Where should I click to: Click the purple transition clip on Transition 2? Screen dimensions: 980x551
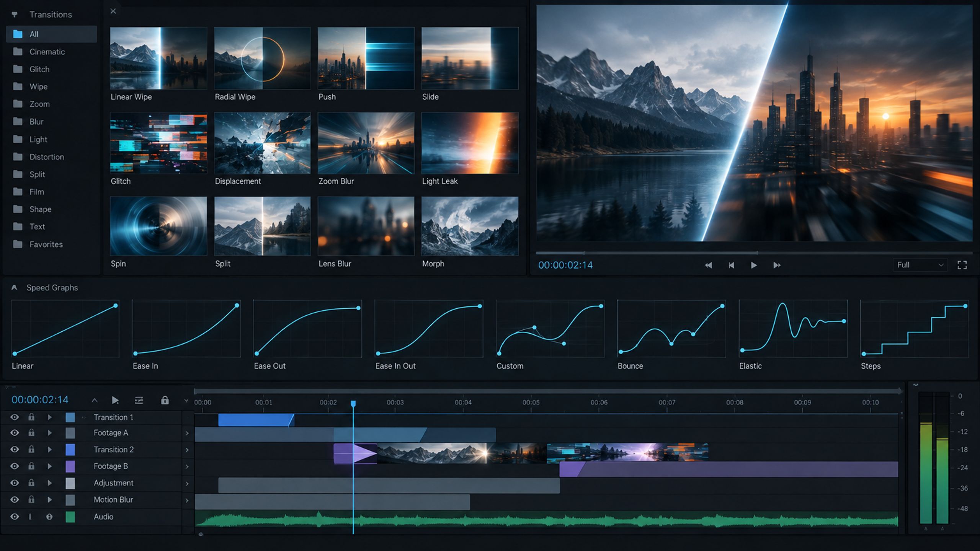tap(355, 453)
